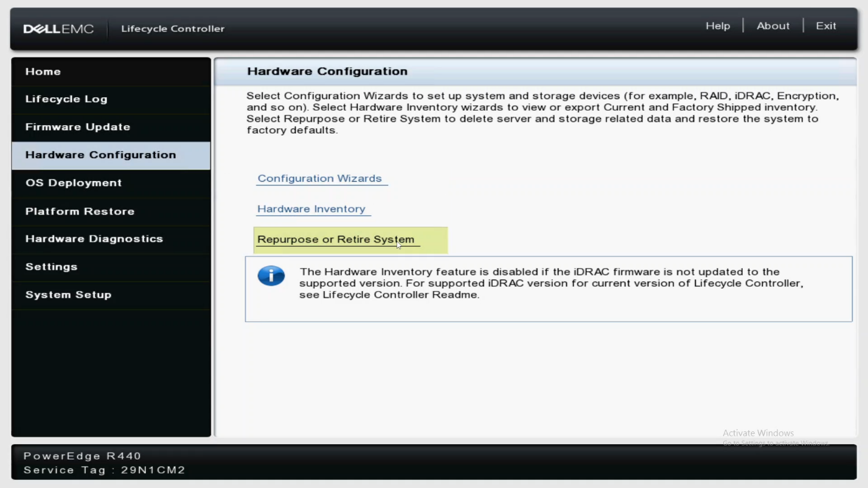This screenshot has height=488, width=868.
Task: Click the Dell EMC logo
Action: pos(58,28)
